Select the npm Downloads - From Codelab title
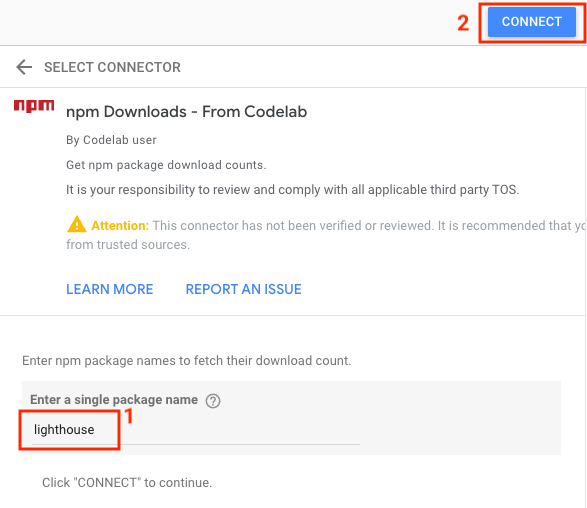Viewport: 587px width, 508px height. 186,112
